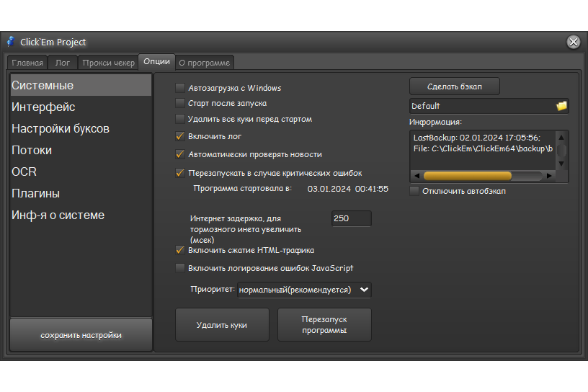Viewport: 588px width, 392px height.
Task: Click the up arrow of Информация vertical scrollbar
Action: pyautogui.click(x=561, y=138)
